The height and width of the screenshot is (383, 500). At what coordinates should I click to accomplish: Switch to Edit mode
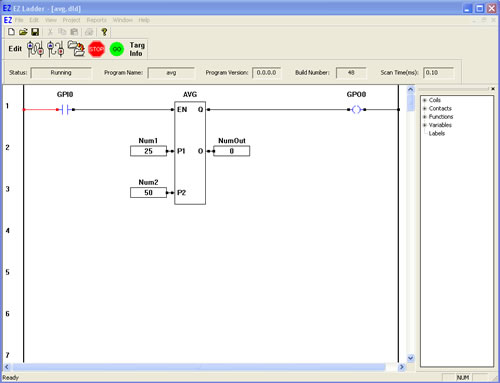pyautogui.click(x=15, y=49)
